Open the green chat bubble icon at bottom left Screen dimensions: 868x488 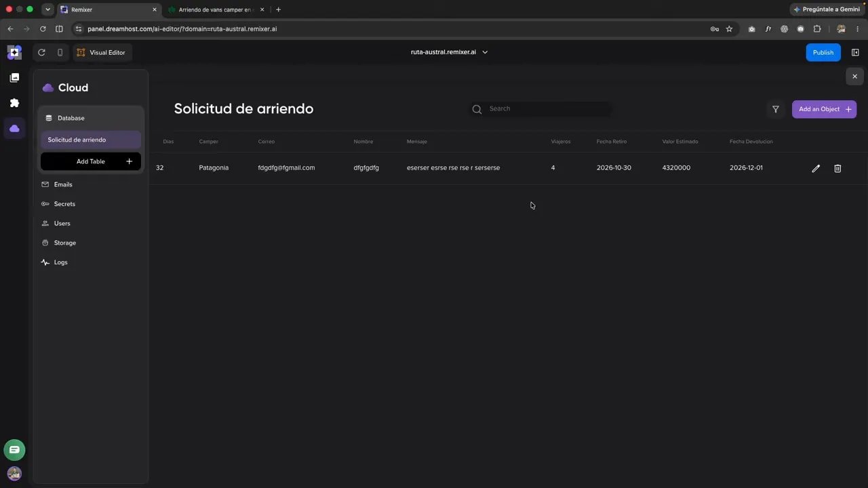click(x=14, y=450)
